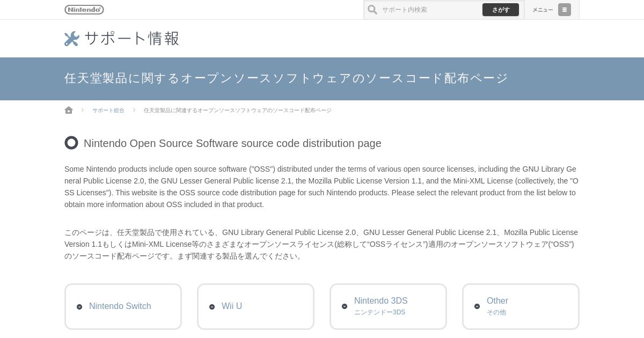Viewport: 644px width, 338px height.
Task: Open the Other その他 card
Action: [521, 306]
